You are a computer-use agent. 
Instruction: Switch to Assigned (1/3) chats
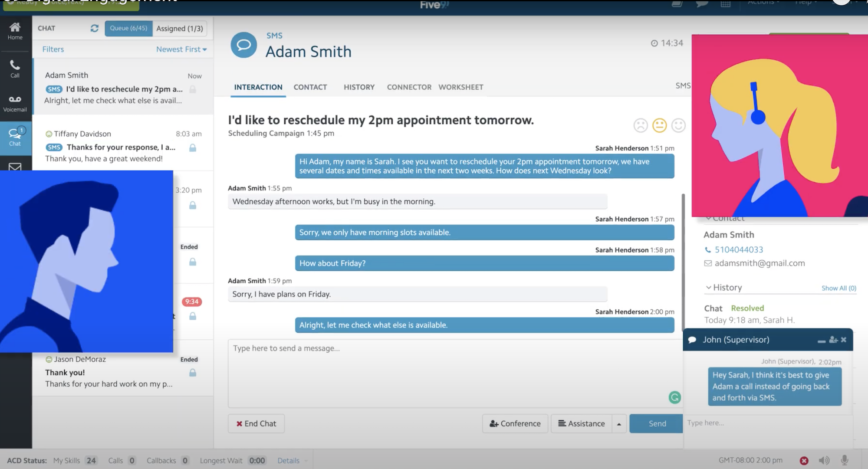click(180, 28)
